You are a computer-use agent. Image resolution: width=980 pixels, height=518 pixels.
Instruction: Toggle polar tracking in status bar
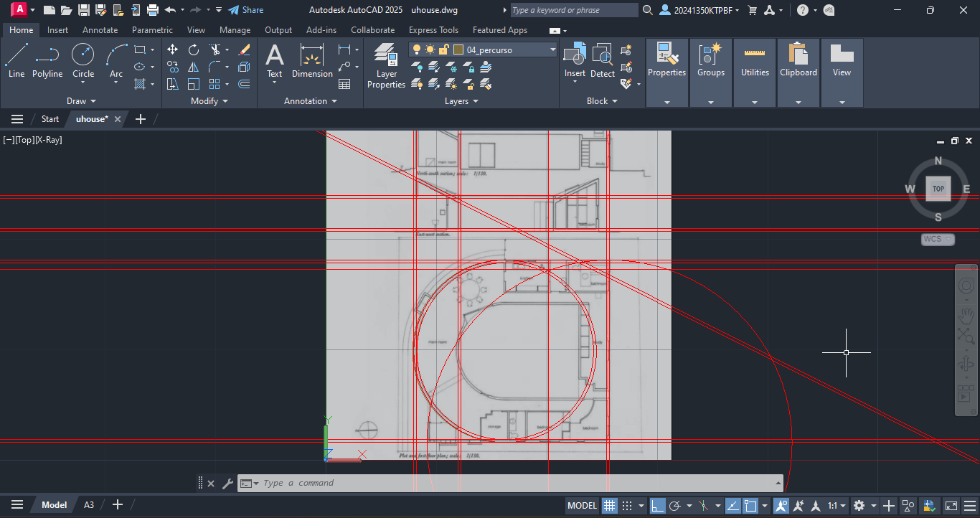(674, 505)
